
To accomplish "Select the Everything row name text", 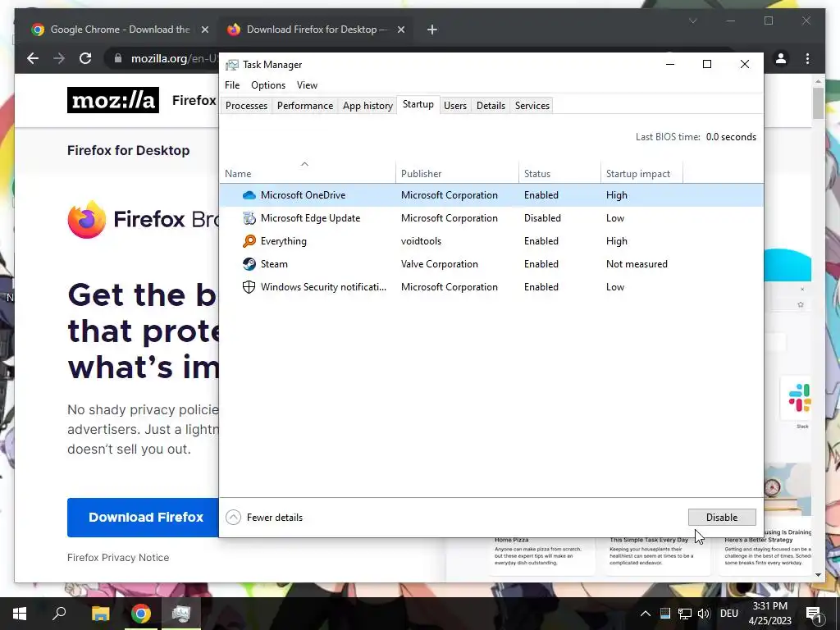I will point(283,241).
